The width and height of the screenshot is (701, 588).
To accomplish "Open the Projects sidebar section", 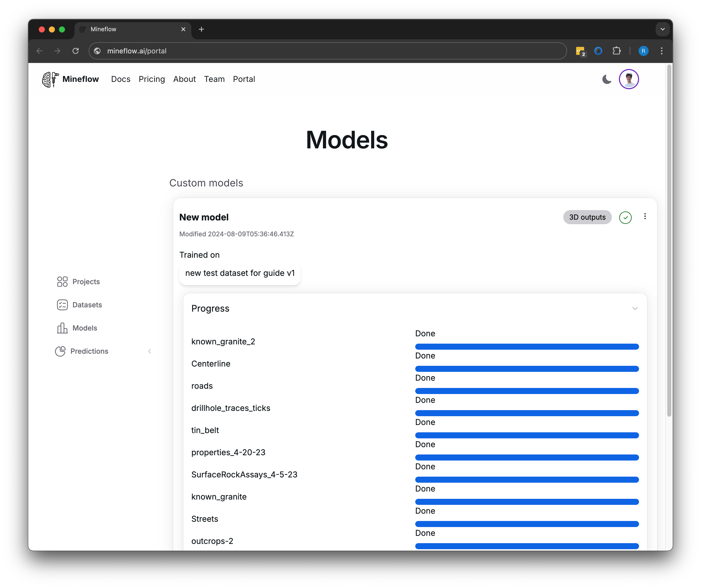I will pos(79,281).
